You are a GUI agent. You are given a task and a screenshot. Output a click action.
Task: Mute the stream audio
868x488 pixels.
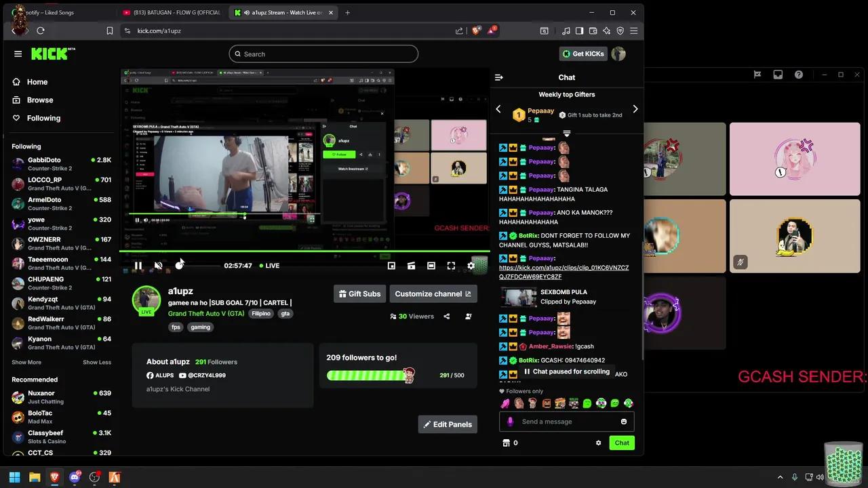click(x=158, y=265)
